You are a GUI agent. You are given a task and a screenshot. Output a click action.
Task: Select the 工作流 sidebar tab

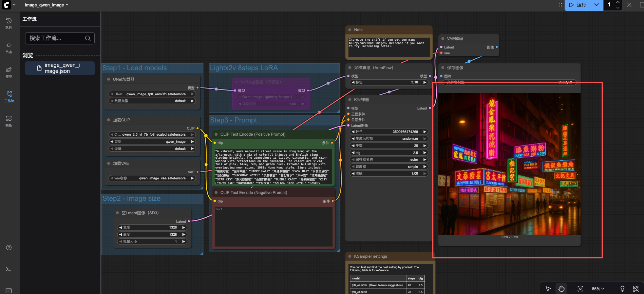coord(9,96)
